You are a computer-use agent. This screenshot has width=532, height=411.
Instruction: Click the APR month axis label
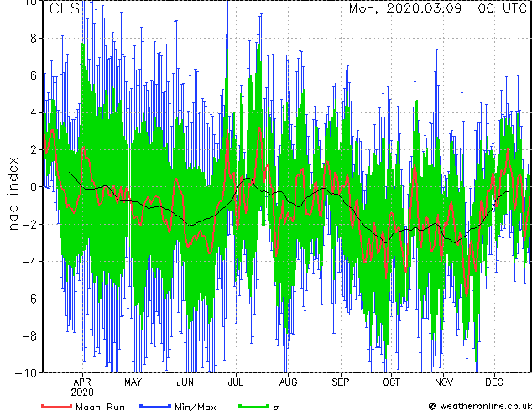[82, 382]
